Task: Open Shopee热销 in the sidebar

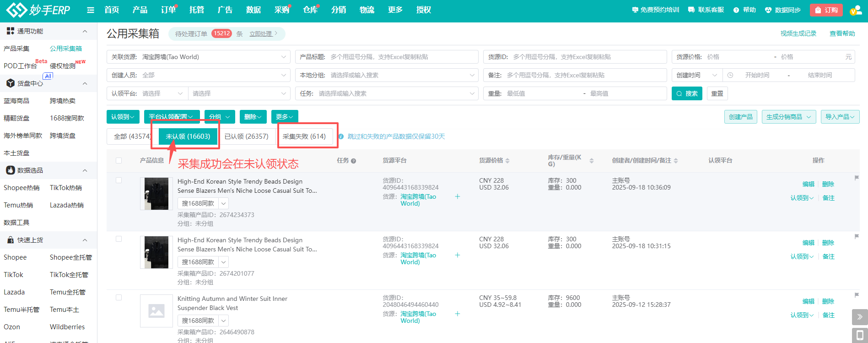Action: pyautogui.click(x=22, y=188)
